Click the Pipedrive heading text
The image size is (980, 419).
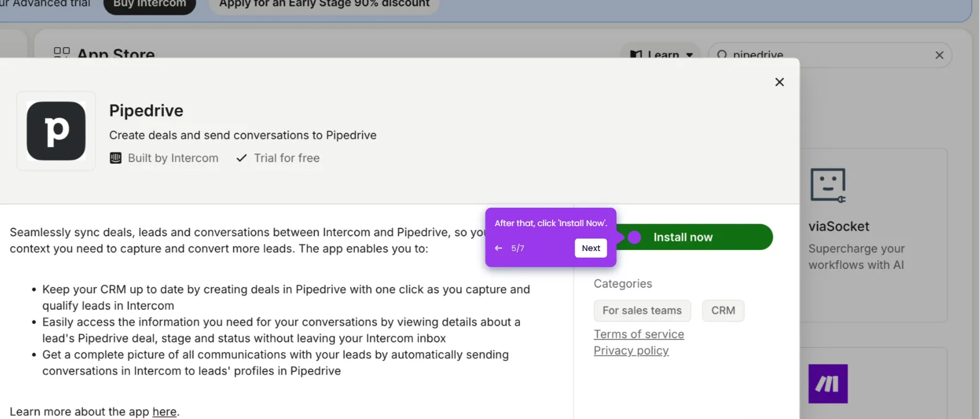coord(146,111)
